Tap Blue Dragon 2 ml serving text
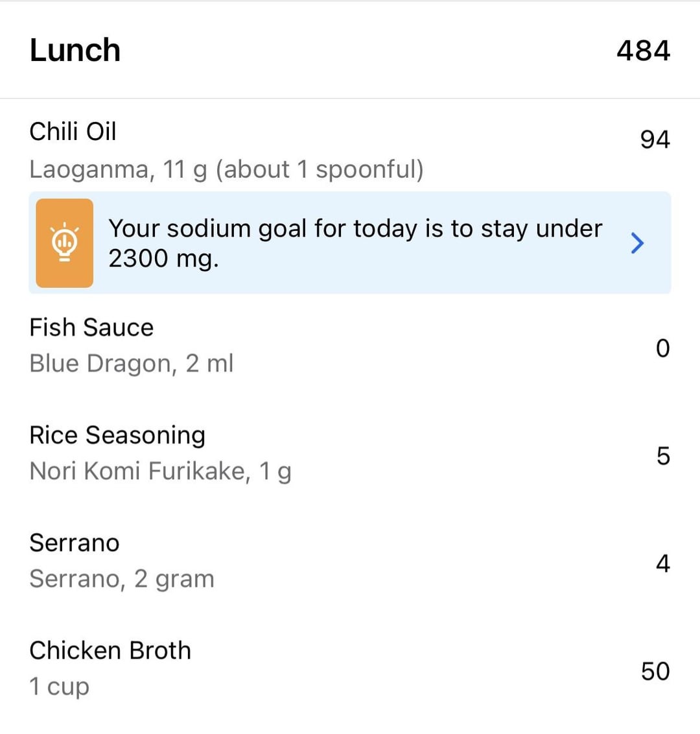The width and height of the screenshot is (700, 734). 131,364
